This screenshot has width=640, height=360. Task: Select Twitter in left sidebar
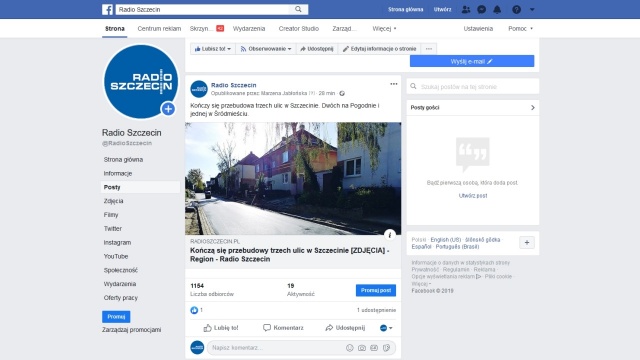coord(113,229)
